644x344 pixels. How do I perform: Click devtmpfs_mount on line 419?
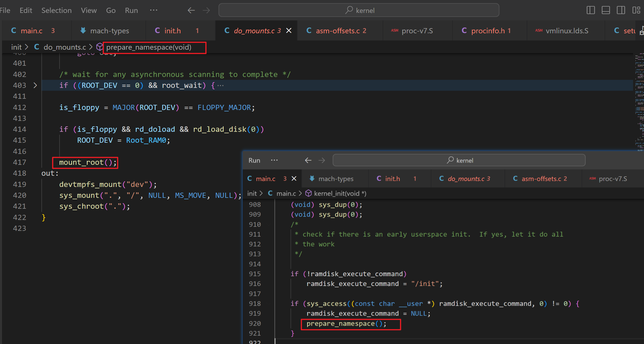point(90,184)
